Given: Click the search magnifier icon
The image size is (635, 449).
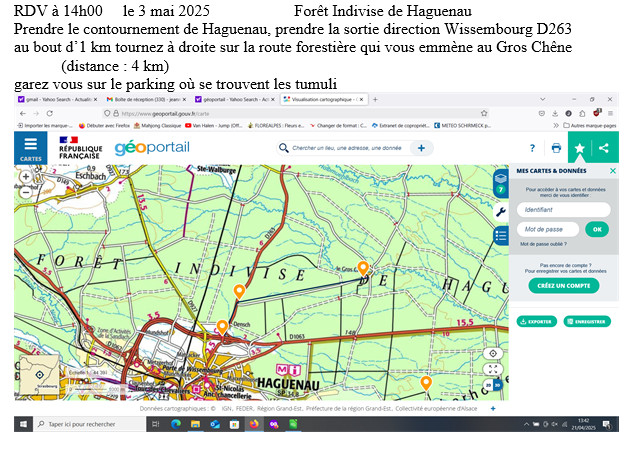Looking at the screenshot, I should click(x=283, y=148).
